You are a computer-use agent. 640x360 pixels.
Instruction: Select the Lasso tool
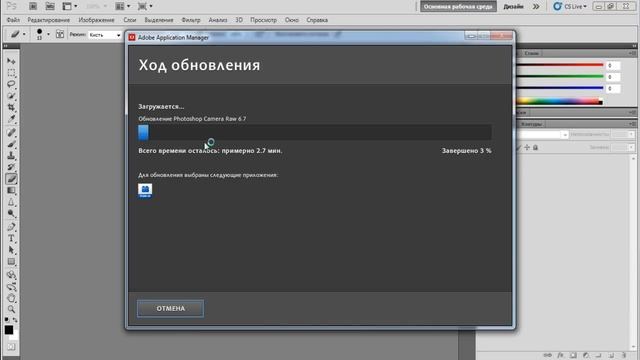pos(11,84)
